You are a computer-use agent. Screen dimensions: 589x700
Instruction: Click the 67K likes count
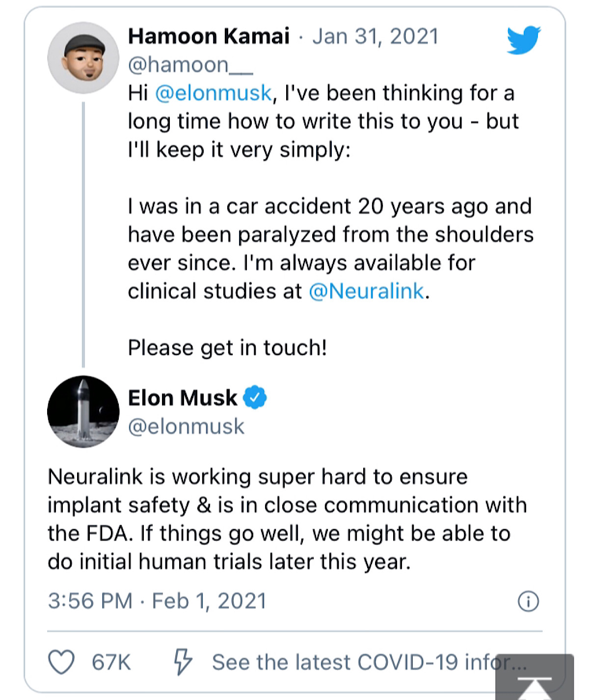click(111, 662)
